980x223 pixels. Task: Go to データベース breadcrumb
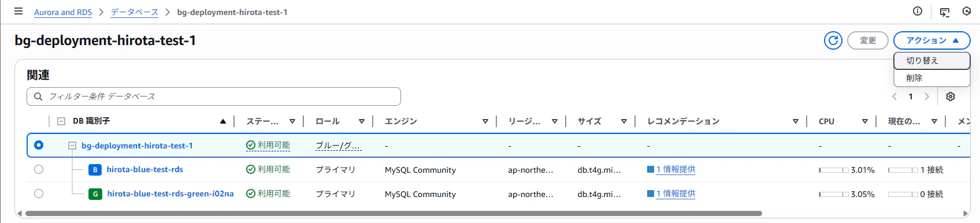tap(135, 12)
